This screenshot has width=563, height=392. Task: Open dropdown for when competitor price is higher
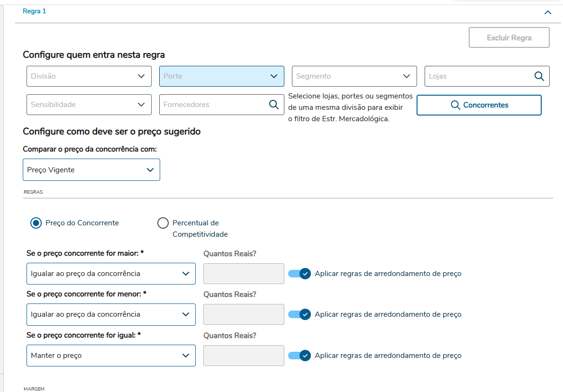click(111, 274)
